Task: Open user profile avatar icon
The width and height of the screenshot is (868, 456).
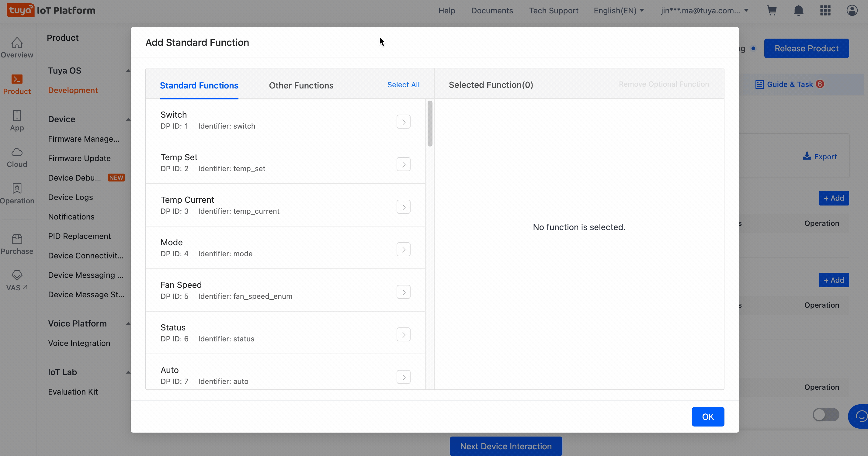Action: (852, 10)
